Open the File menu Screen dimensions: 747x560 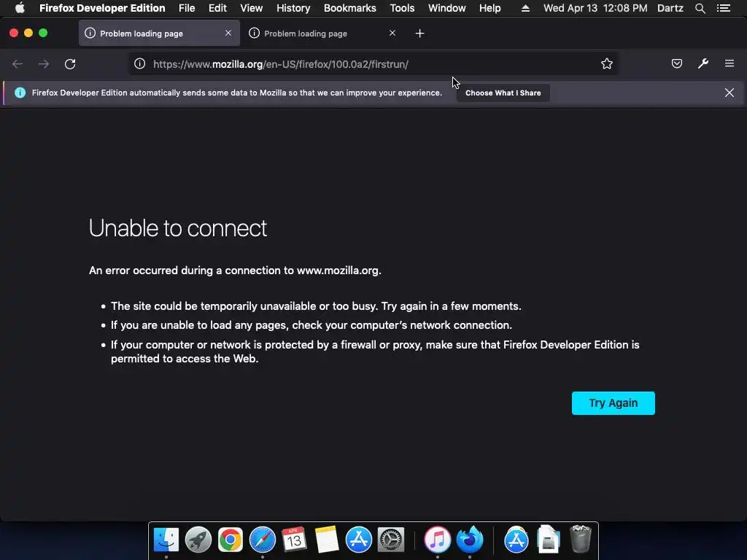187,8
